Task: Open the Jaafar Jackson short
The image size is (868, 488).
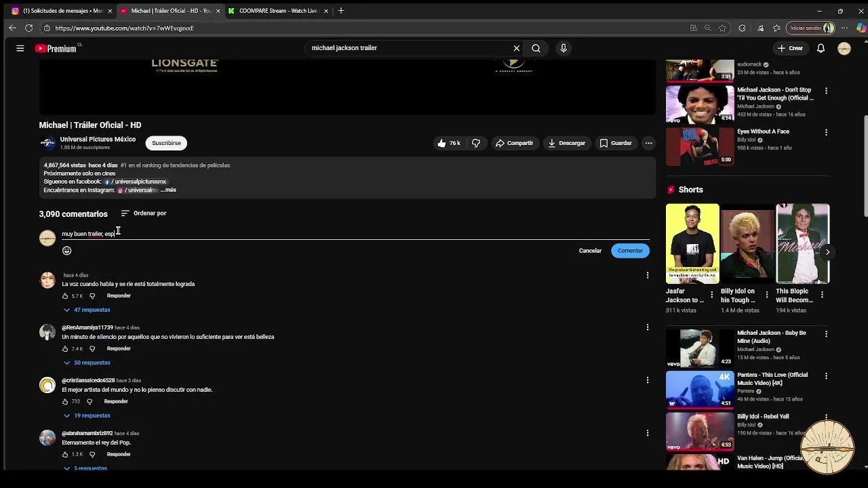Action: coord(692,243)
